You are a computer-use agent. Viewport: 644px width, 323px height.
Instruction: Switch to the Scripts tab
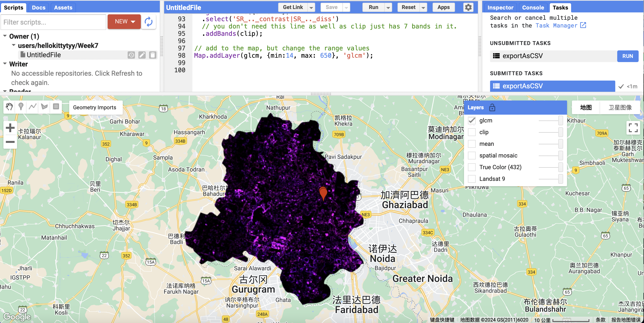point(13,8)
